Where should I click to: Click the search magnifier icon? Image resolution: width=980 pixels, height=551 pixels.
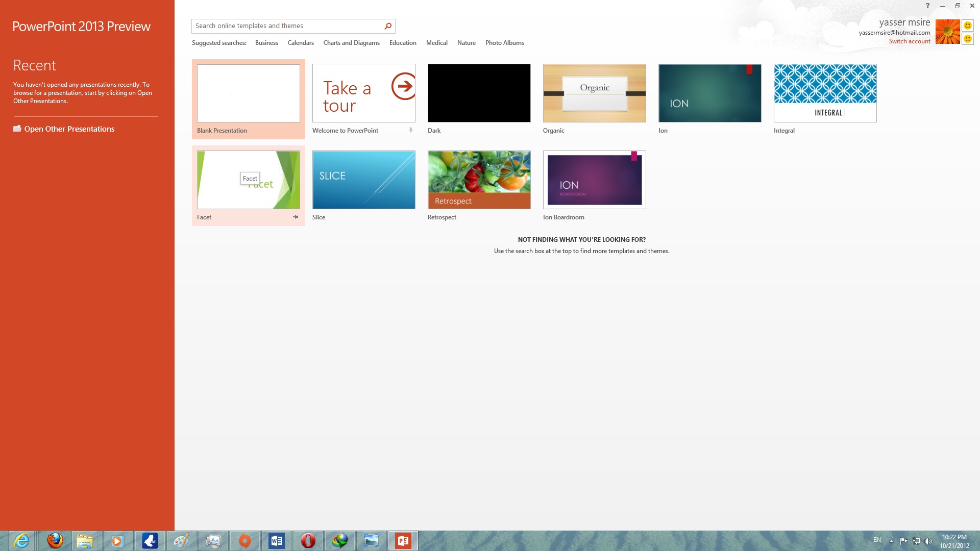[388, 26]
